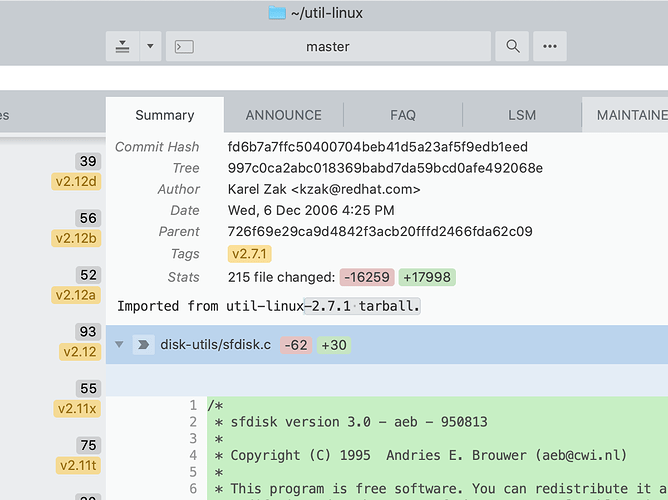Open the stash dropdown arrow

(x=150, y=46)
